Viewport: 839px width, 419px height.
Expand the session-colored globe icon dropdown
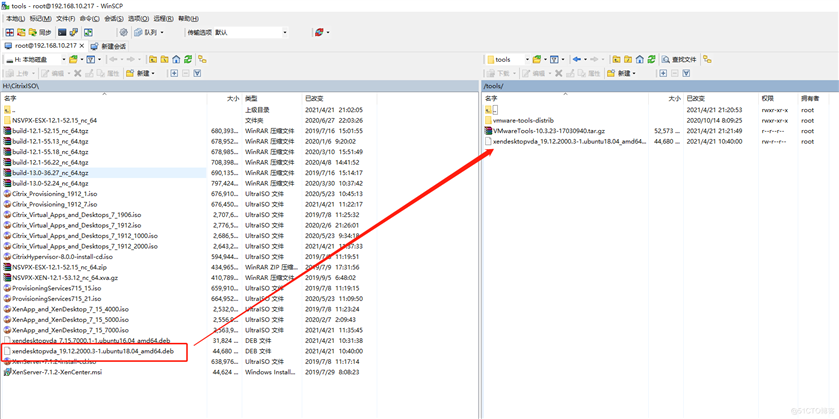[x=327, y=33]
